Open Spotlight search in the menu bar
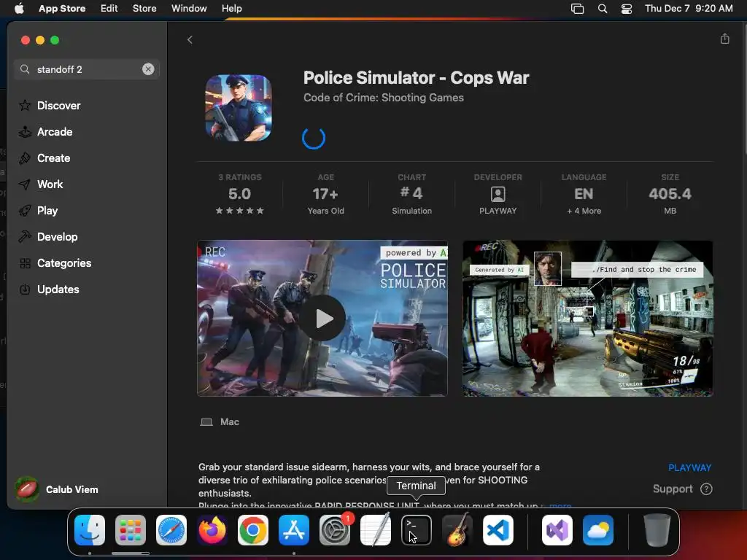 coord(603,9)
